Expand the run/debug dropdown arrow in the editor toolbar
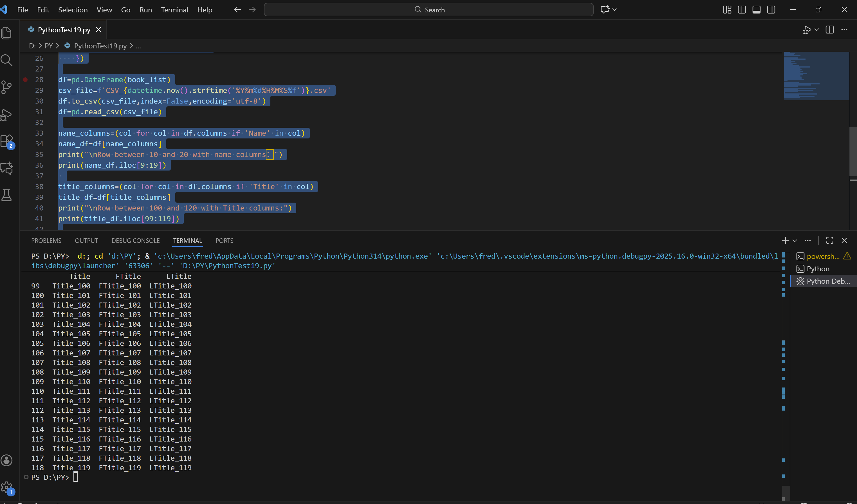This screenshot has width=857, height=504. [x=817, y=30]
